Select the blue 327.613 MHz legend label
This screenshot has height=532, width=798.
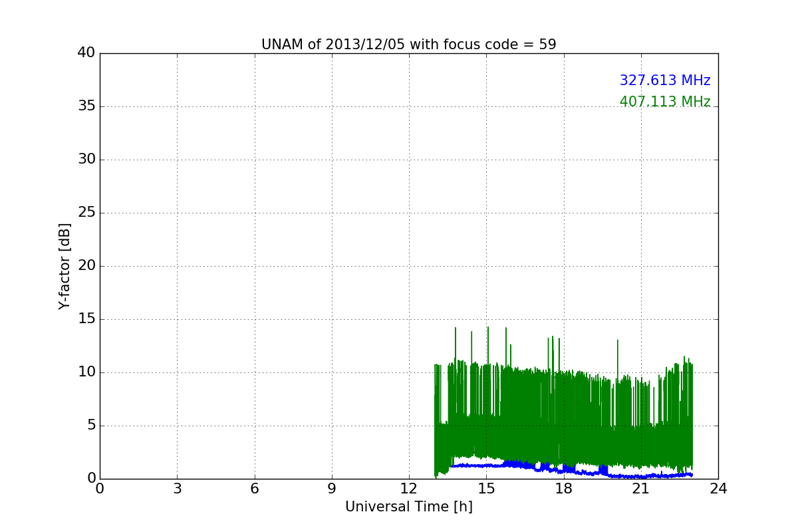point(665,80)
